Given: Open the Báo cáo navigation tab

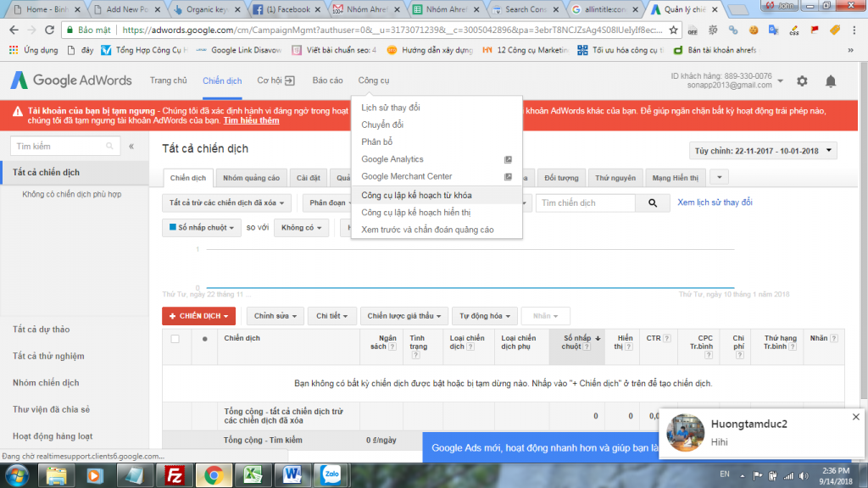Looking at the screenshot, I should click(x=327, y=80).
